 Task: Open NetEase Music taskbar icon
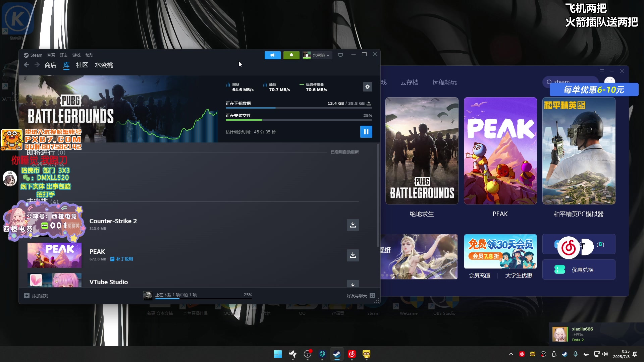[352, 354]
